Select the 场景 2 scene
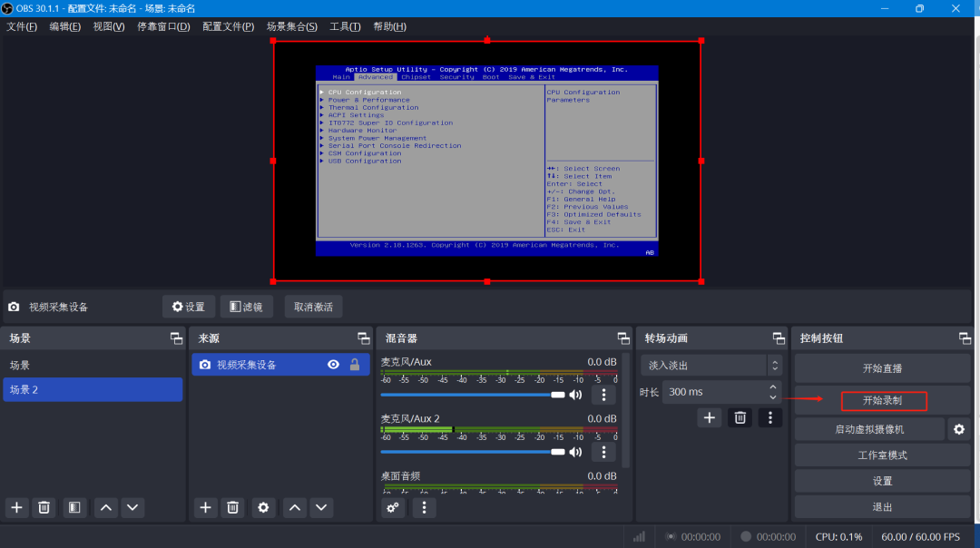The image size is (980, 548). point(93,389)
